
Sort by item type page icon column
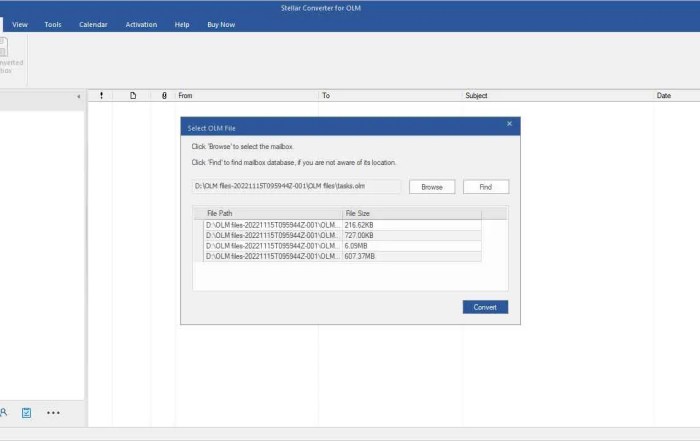tap(133, 96)
